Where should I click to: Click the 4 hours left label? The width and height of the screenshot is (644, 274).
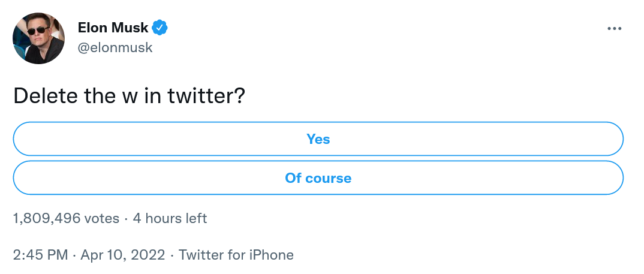[x=170, y=218]
